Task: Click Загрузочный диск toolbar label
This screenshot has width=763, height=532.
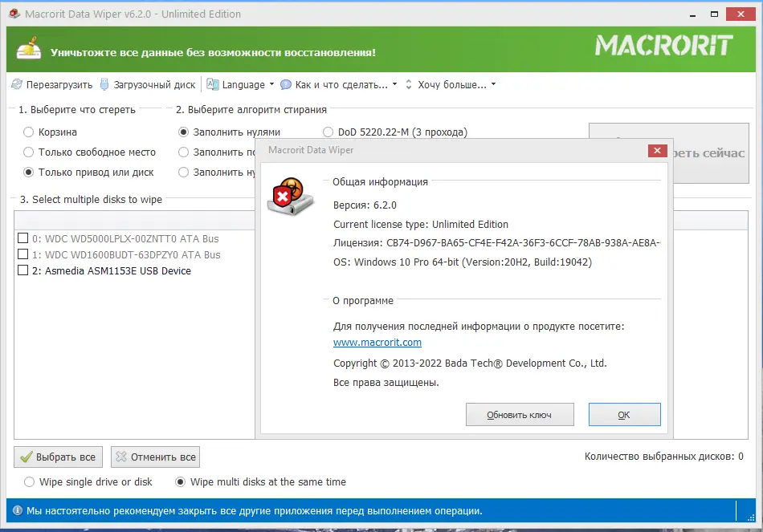Action: pyautogui.click(x=154, y=84)
